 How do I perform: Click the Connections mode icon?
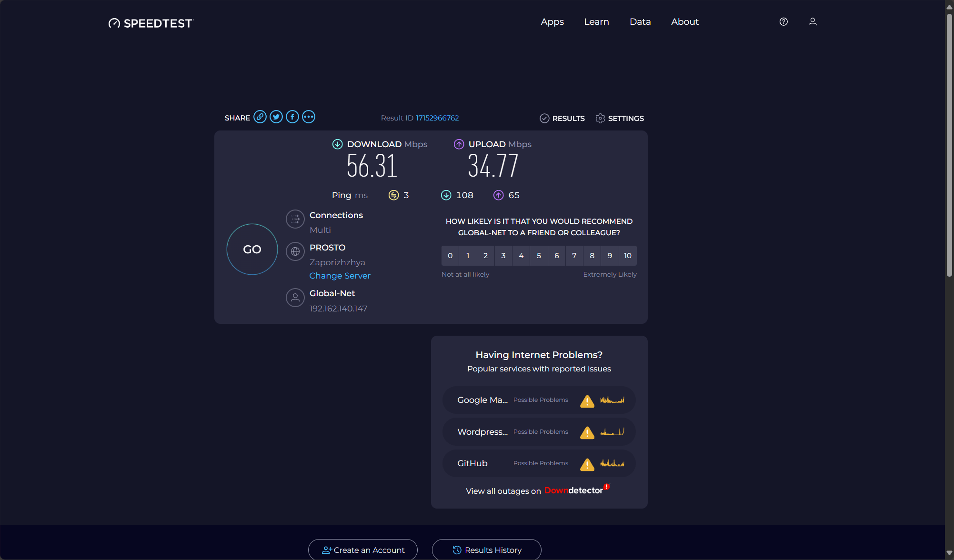pos(295,219)
